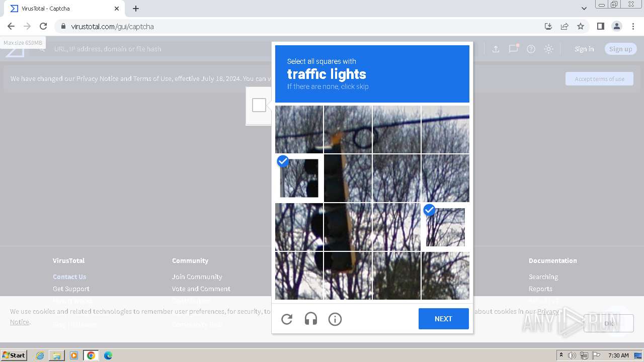Reload the captcha challenge with refresh icon
The width and height of the screenshot is (644, 362).
click(x=287, y=319)
